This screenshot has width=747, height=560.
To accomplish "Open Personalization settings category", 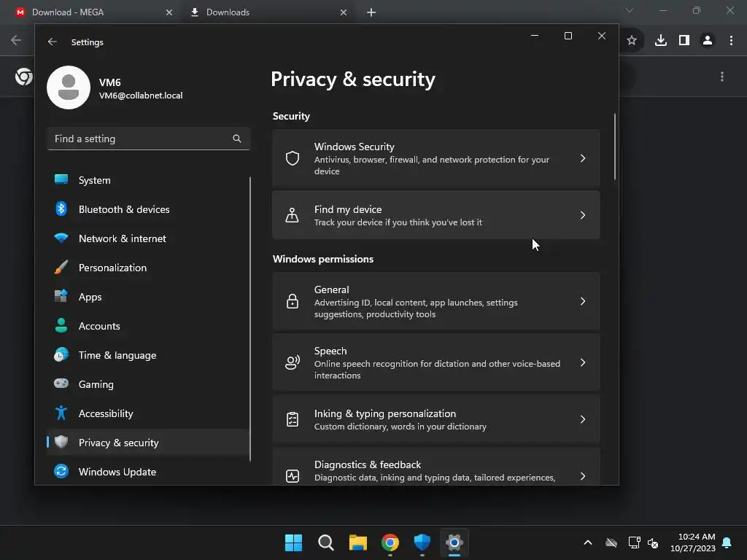I will pos(147,268).
